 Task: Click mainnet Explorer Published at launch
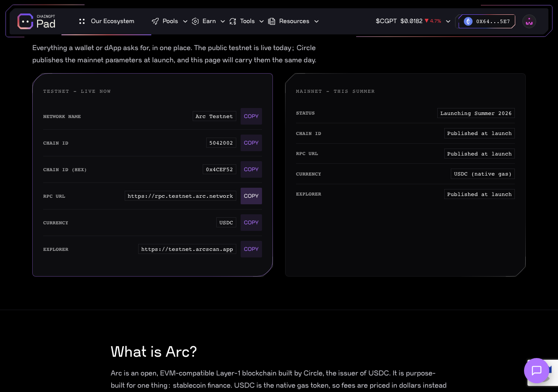(480, 194)
